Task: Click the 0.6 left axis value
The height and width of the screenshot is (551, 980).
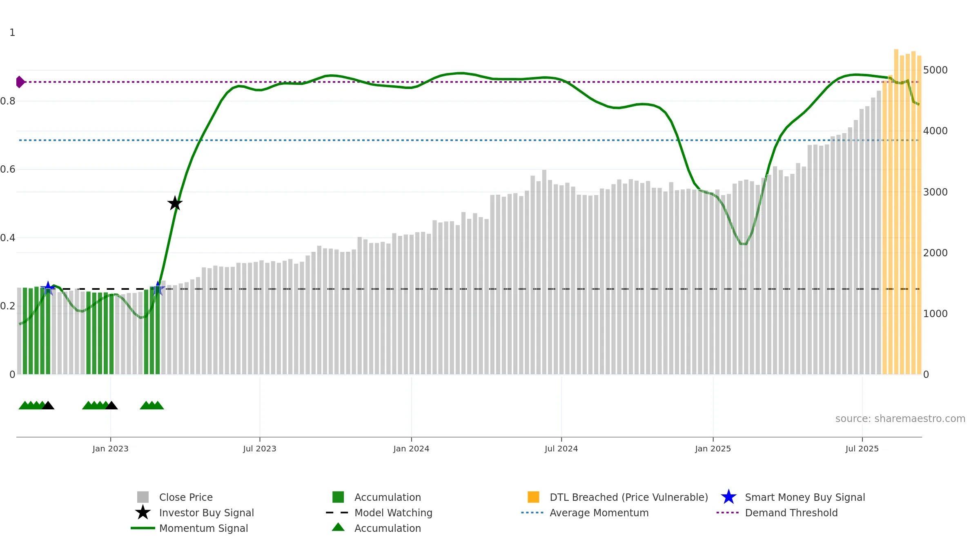Action: [x=8, y=169]
